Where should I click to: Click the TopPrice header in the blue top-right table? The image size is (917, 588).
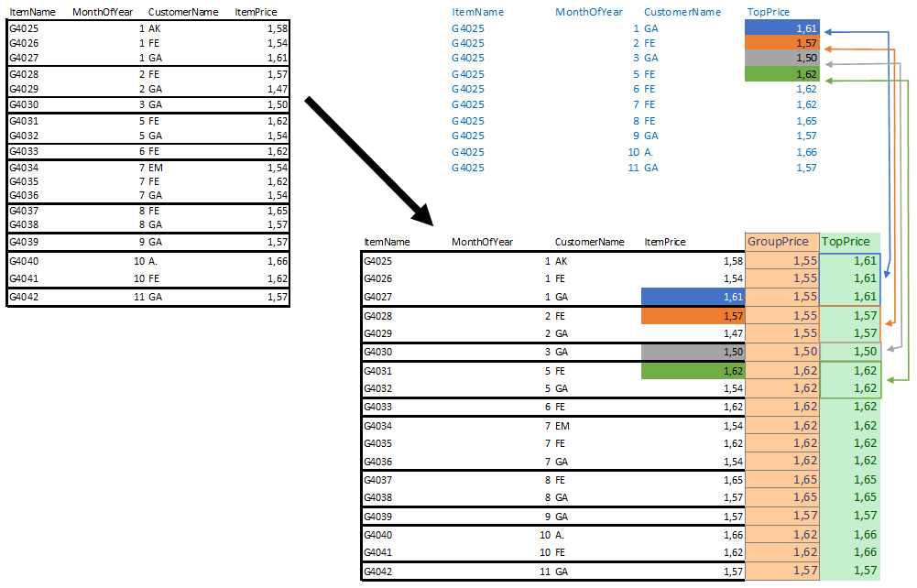pos(769,12)
